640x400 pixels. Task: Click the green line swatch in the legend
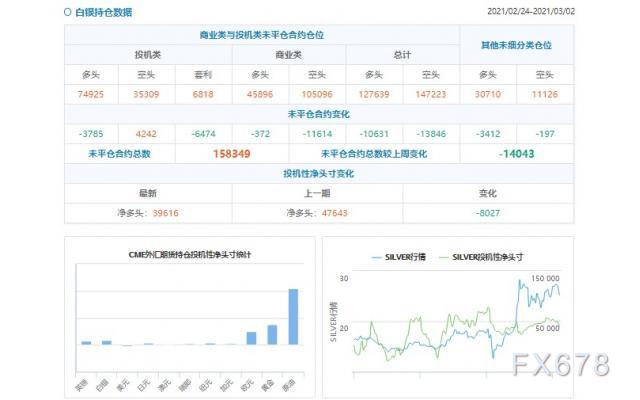click(x=444, y=258)
